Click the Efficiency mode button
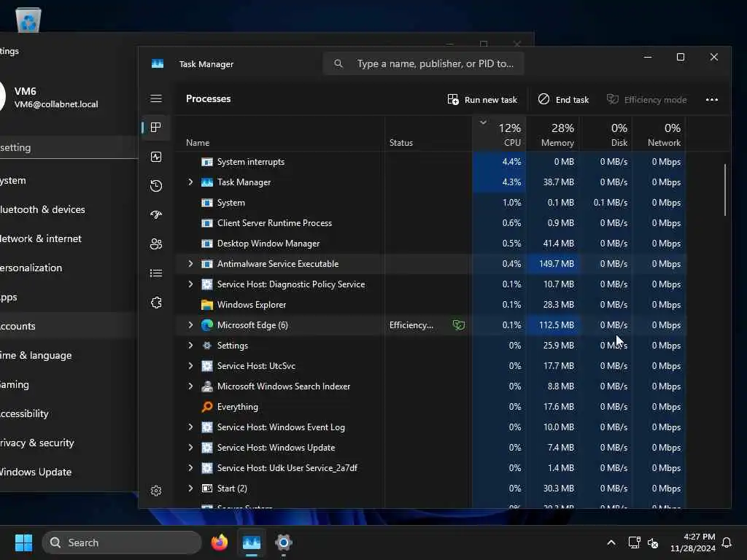The width and height of the screenshot is (747, 560). pos(646,99)
